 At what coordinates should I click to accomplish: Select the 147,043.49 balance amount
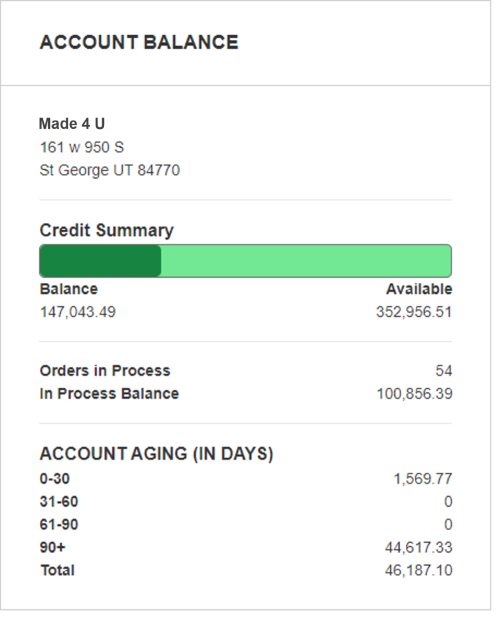tap(77, 312)
